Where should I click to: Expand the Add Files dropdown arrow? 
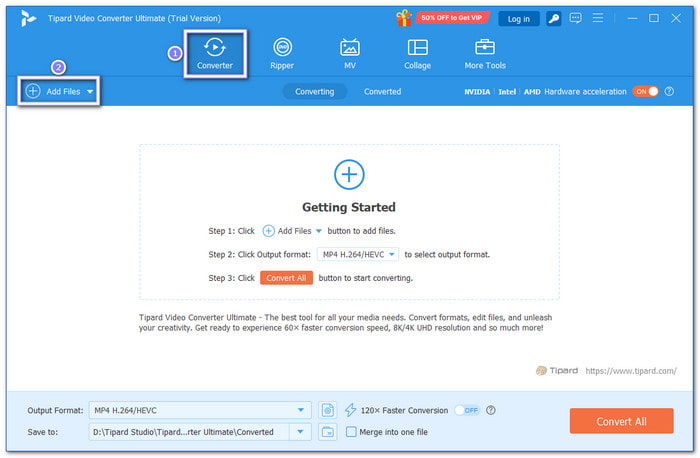point(90,91)
